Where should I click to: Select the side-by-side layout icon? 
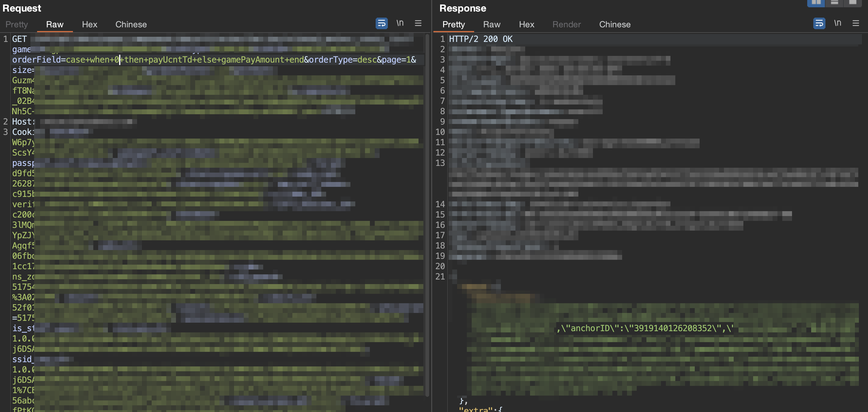(x=816, y=3)
